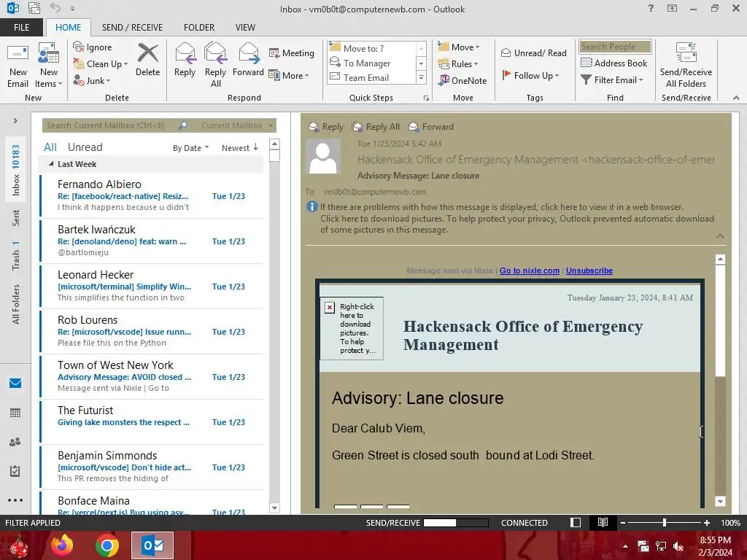Click Send/Receive All Folders
Image resolution: width=747 pixels, height=560 pixels.
[x=686, y=66]
